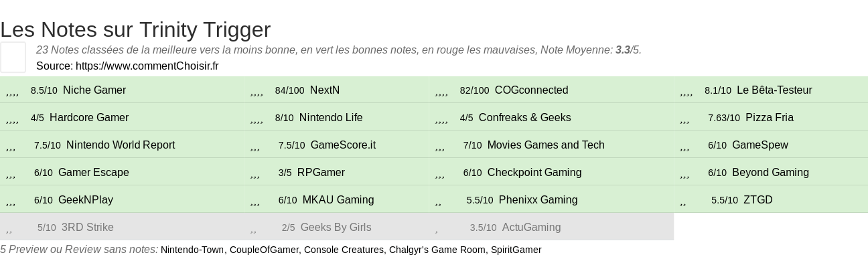Image resolution: width=868 pixels, height=257 pixels.
Task: Click star rating icons beside NextN
Action: 257,92
